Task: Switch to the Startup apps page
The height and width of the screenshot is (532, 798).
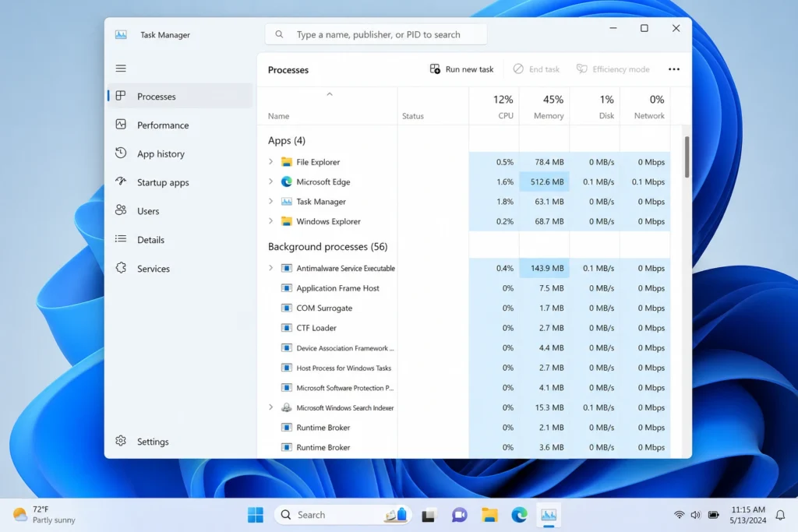Action: (x=180, y=182)
